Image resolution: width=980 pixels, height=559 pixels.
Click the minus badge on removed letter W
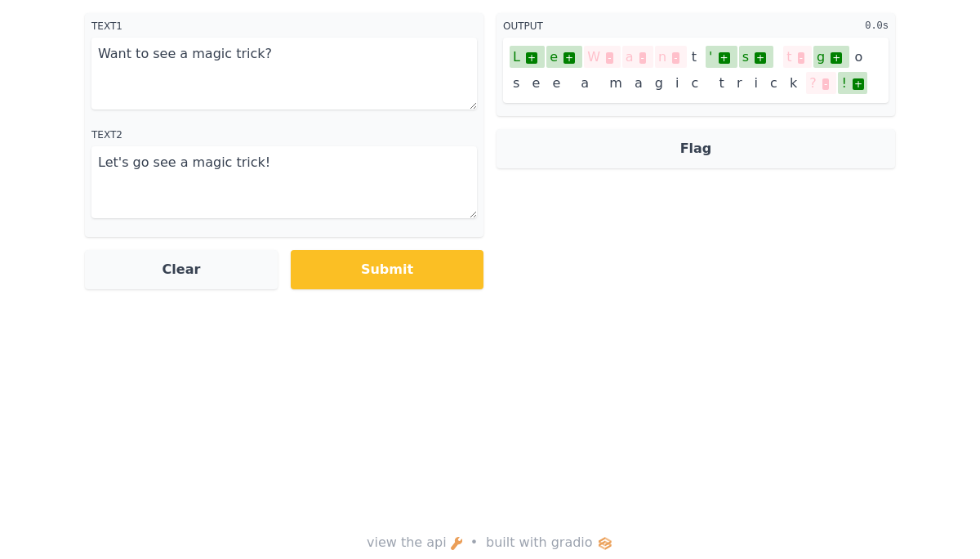point(609,58)
